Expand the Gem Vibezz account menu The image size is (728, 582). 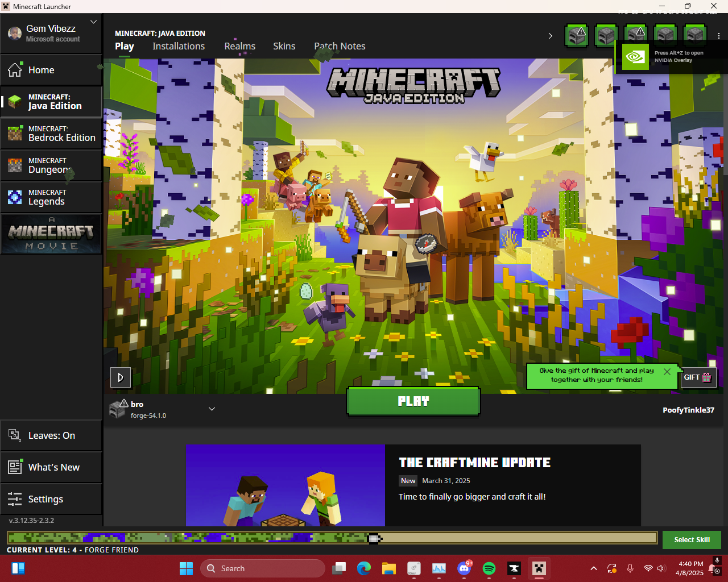coord(94,22)
